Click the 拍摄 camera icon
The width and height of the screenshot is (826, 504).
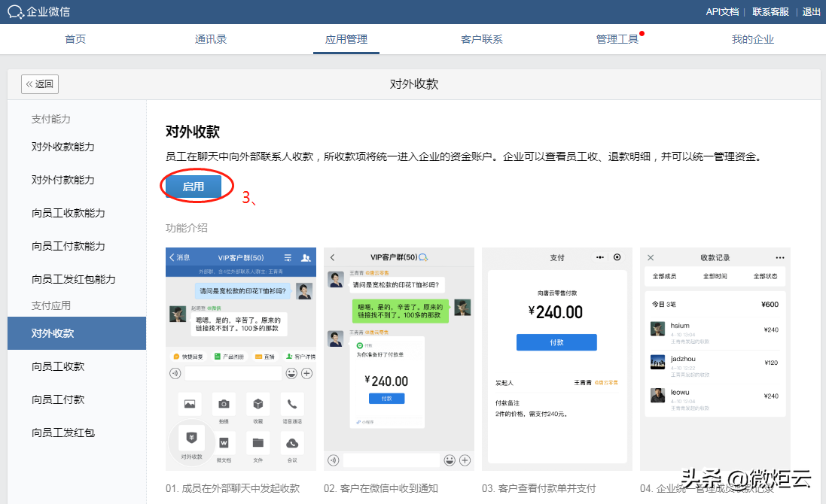pos(224,404)
